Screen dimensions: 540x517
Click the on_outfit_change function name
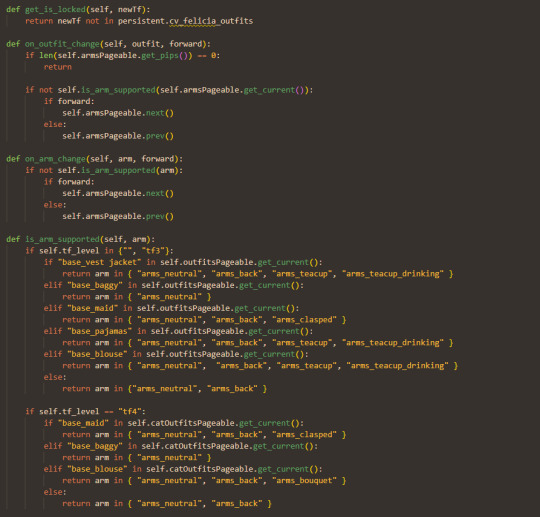tap(62, 44)
